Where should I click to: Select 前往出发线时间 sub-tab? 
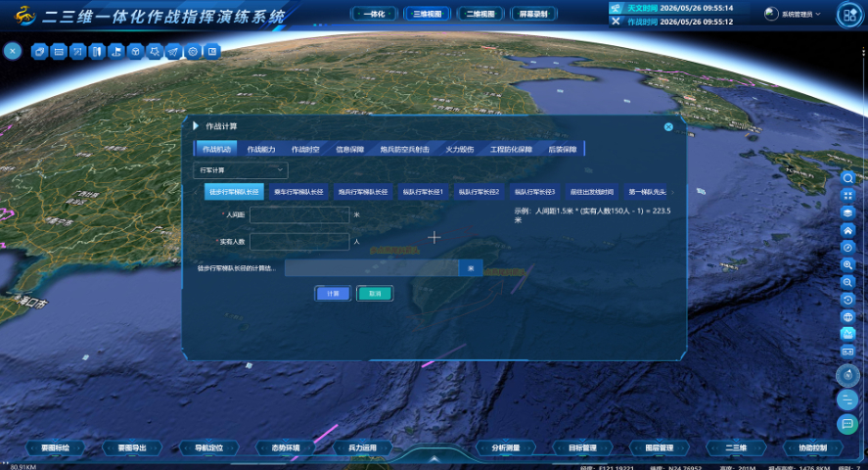tap(592, 192)
